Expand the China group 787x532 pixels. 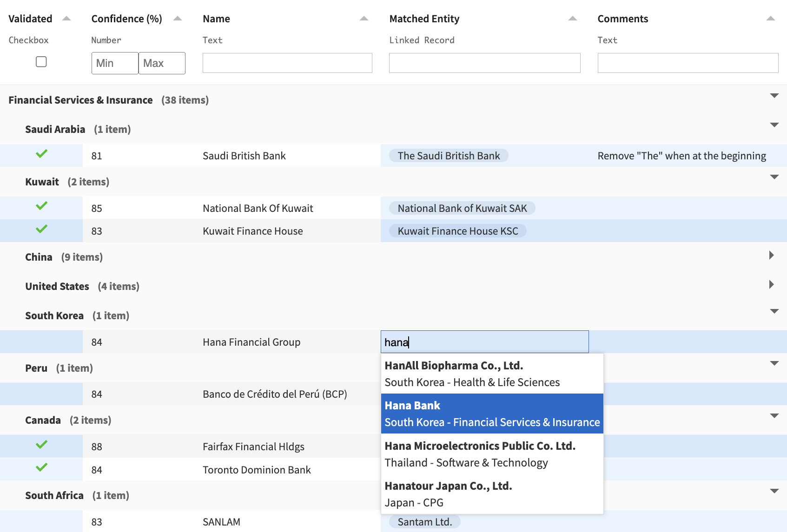[771, 255]
